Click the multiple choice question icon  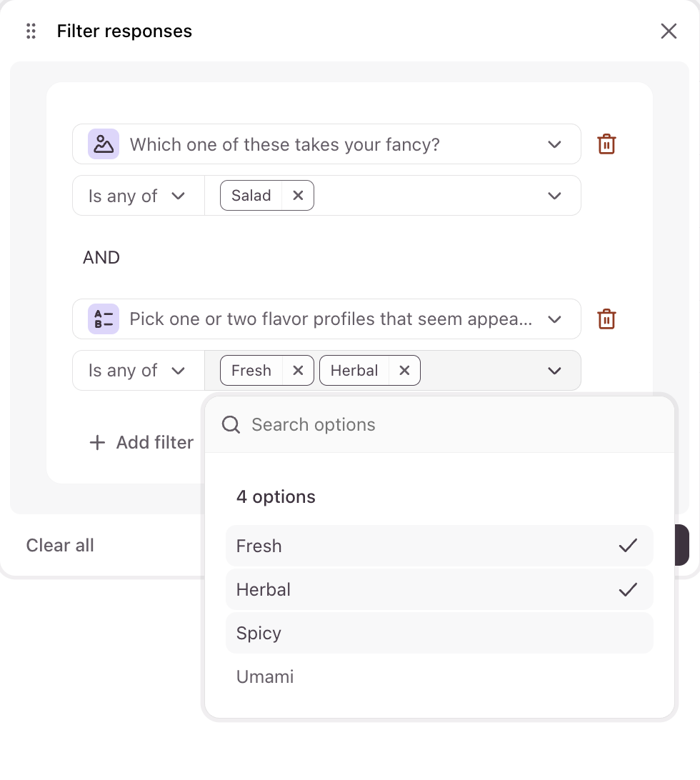(104, 319)
